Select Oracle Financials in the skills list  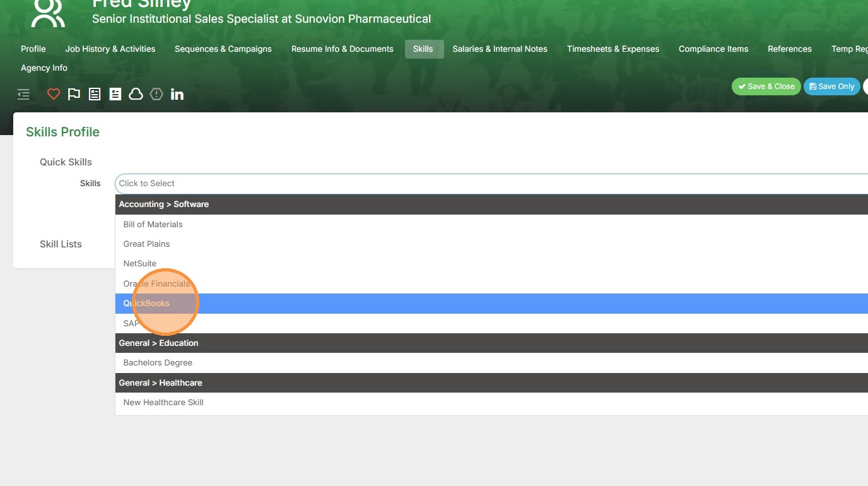pos(491,283)
